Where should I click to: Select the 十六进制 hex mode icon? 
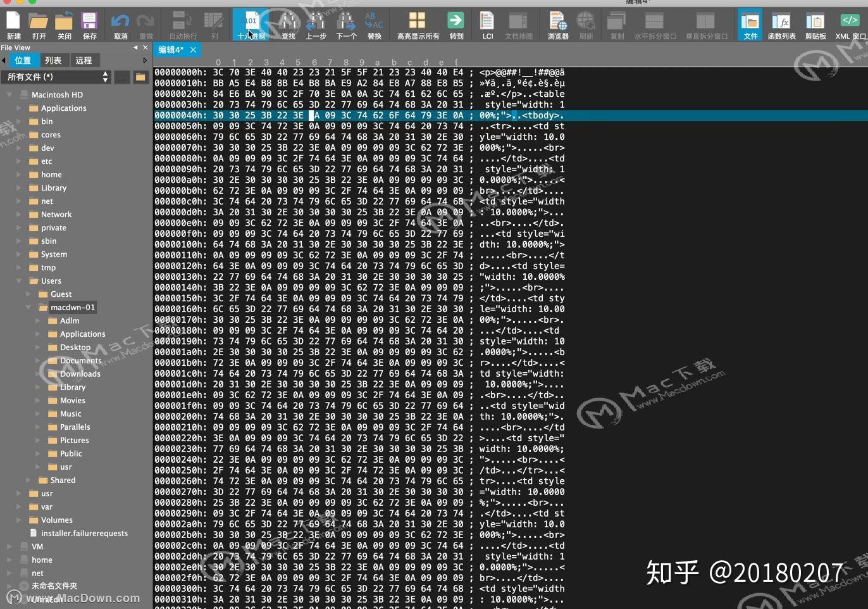tap(251, 25)
